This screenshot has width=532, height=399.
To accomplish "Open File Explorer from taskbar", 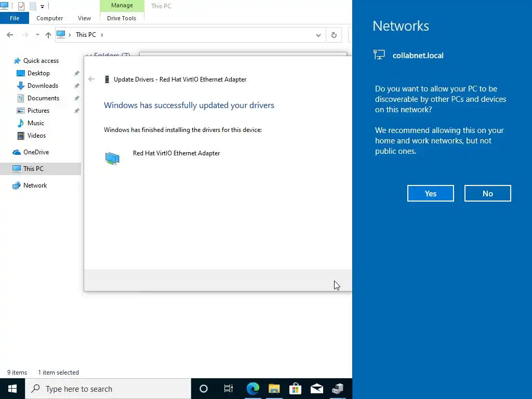I will click(274, 389).
